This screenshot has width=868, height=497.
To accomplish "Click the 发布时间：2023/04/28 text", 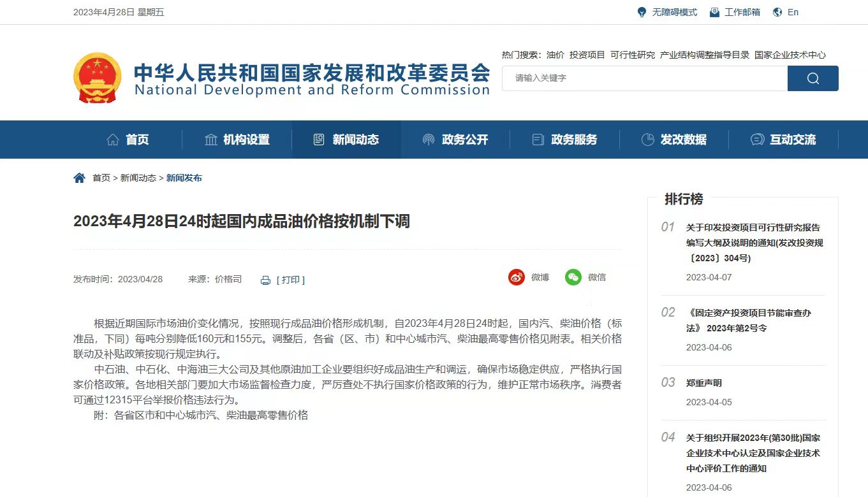I will [x=118, y=279].
